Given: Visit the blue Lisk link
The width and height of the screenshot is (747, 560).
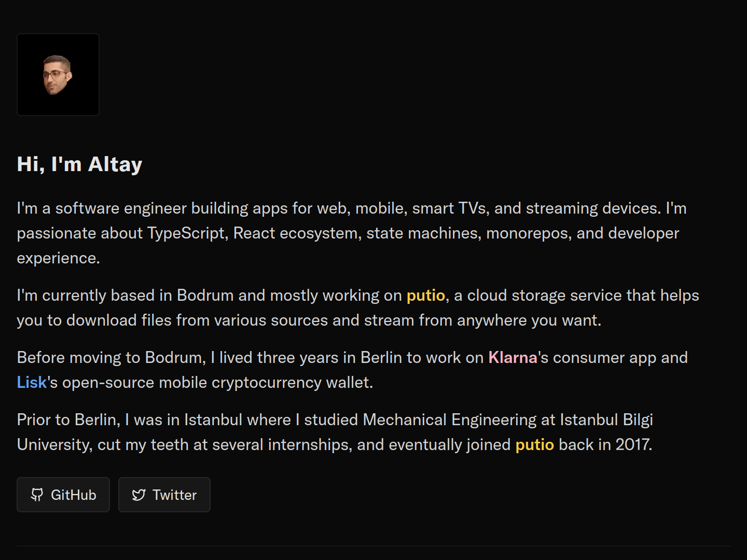Looking at the screenshot, I should (32, 383).
